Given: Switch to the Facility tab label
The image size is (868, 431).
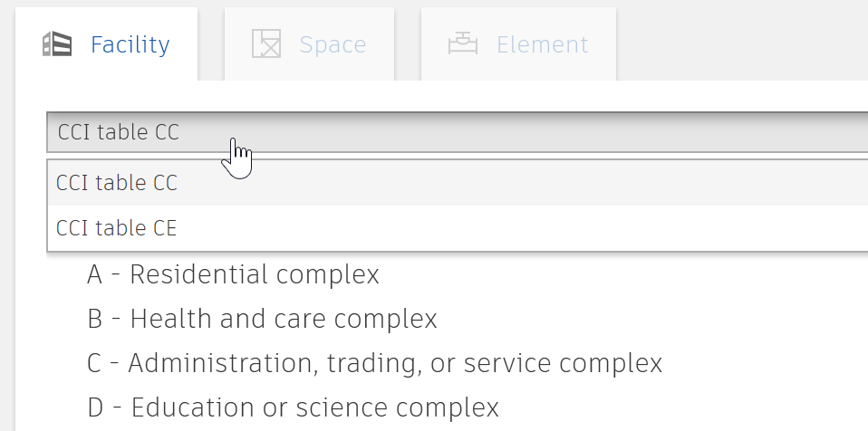Looking at the screenshot, I should click(130, 44).
